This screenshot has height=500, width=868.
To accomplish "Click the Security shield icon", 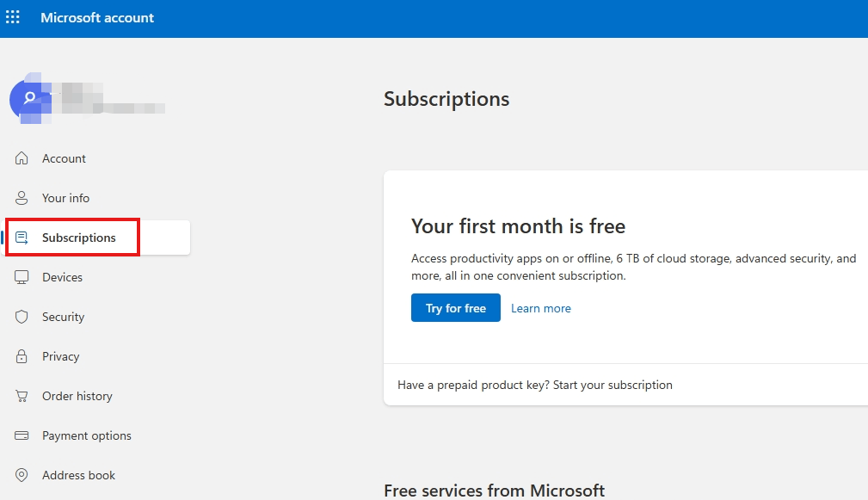I will pos(22,317).
